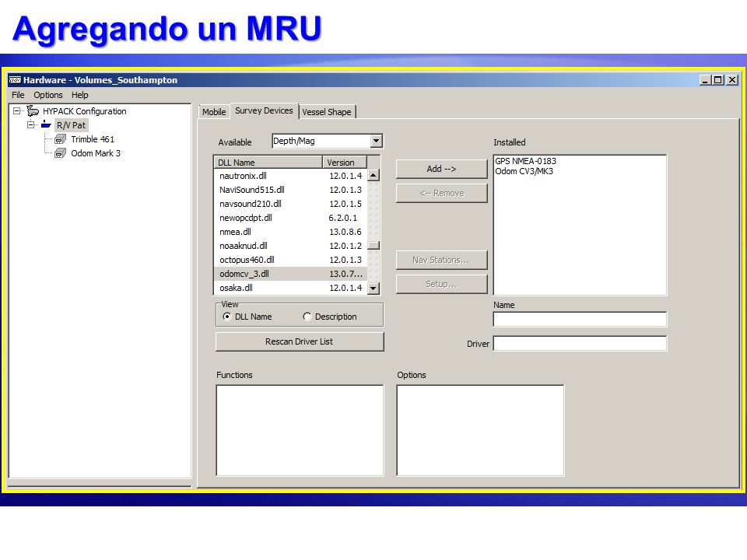The height and width of the screenshot is (560, 747).
Task: Click the R/V Pat vessel icon
Action: click(46, 124)
